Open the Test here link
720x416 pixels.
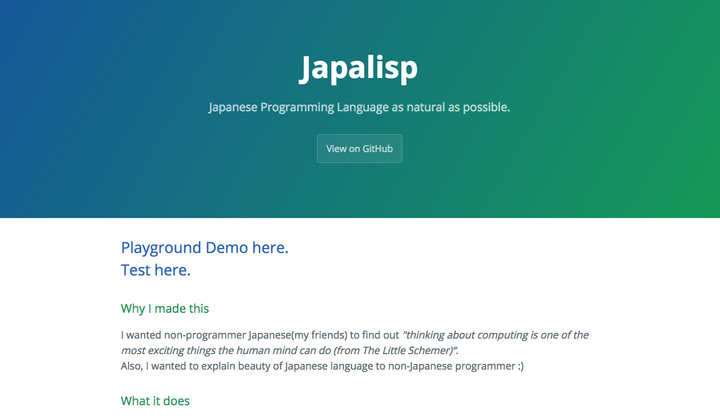(156, 270)
